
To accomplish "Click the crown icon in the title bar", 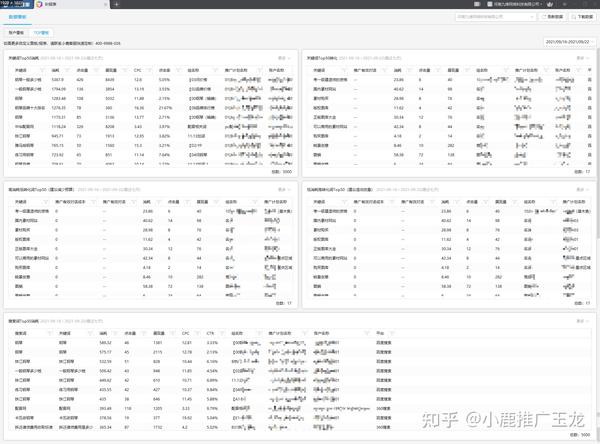I will click(x=550, y=4).
